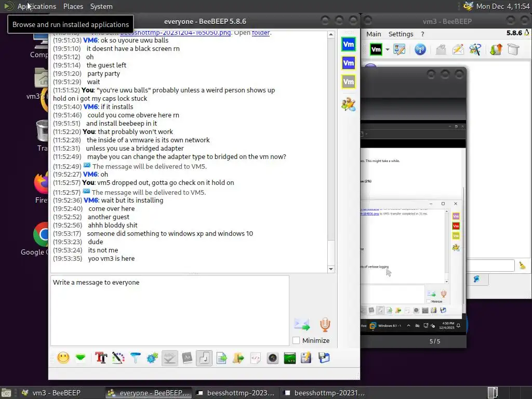Viewport: 532px width, 399px height.
Task: Open the 'folder' link in chat
Action: pos(261,33)
